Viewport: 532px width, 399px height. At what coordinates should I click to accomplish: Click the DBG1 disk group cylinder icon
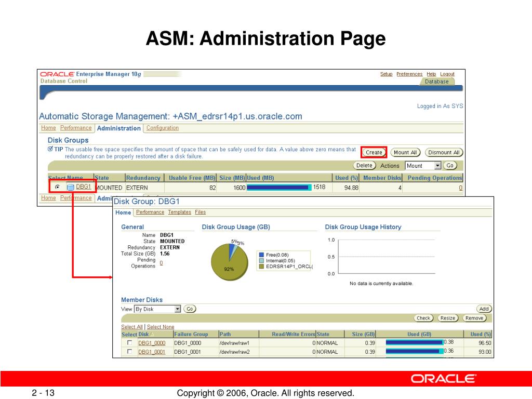click(71, 187)
